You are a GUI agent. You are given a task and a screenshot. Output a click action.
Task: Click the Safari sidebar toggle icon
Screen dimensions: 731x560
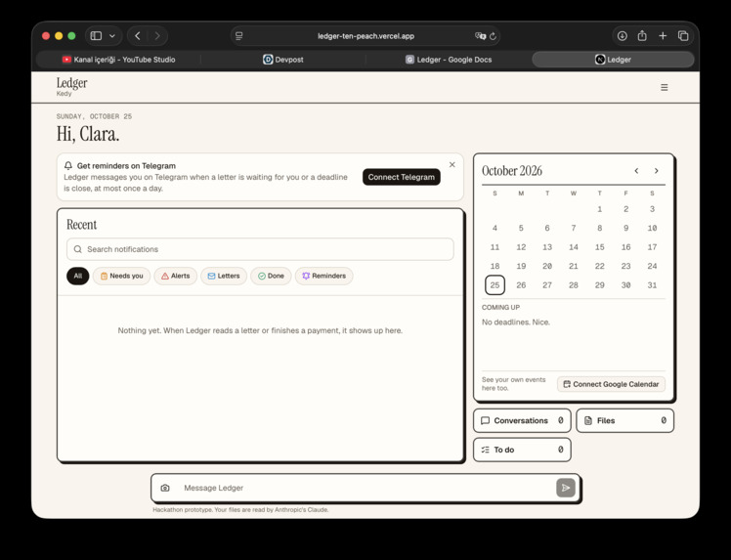[96, 36]
